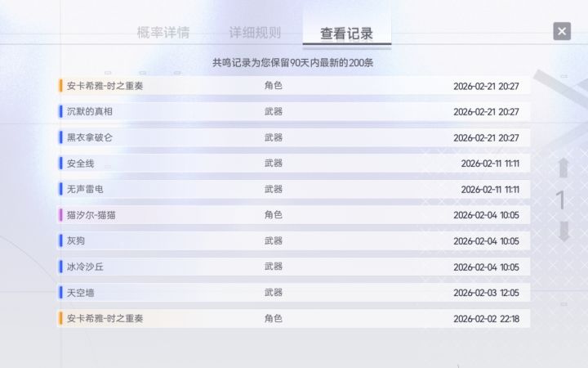This screenshot has width=588, height=368.
Task: Click 武器 type in 冰冷沙丘 row
Action: pyautogui.click(x=274, y=267)
